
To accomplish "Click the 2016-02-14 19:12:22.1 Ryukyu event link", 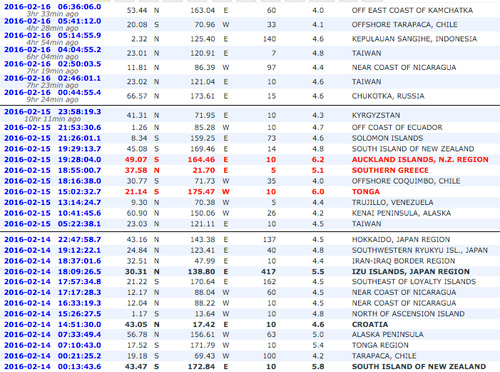I will point(53,250).
